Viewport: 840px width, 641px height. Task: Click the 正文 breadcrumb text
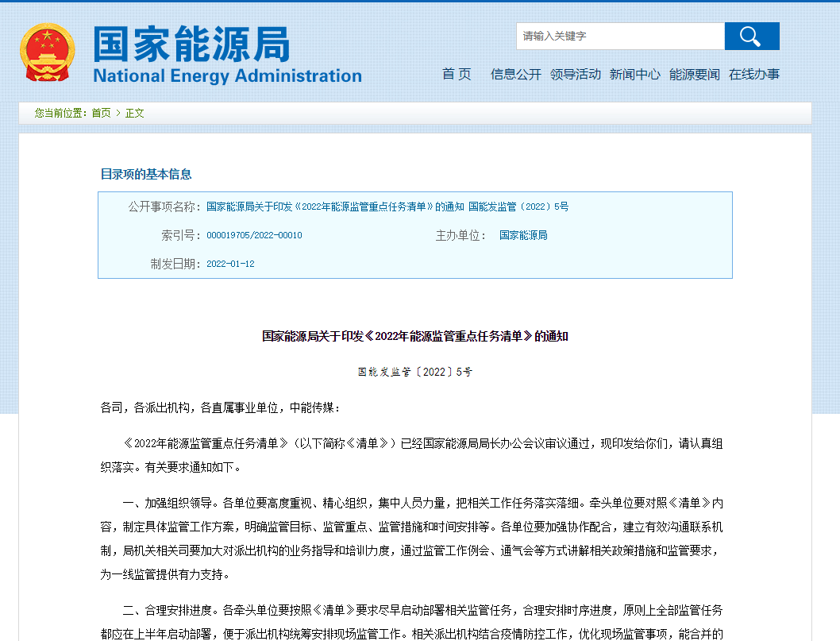point(134,113)
